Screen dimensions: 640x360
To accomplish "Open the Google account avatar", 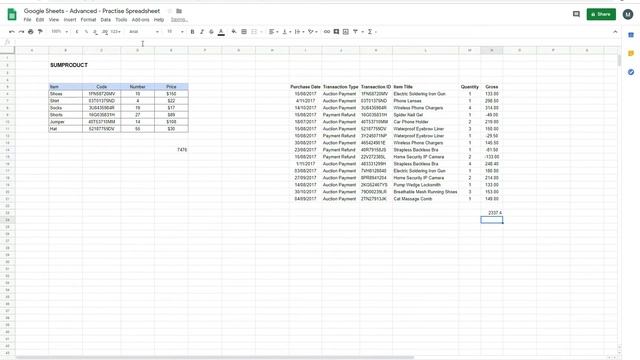I will pyautogui.click(x=628, y=14).
